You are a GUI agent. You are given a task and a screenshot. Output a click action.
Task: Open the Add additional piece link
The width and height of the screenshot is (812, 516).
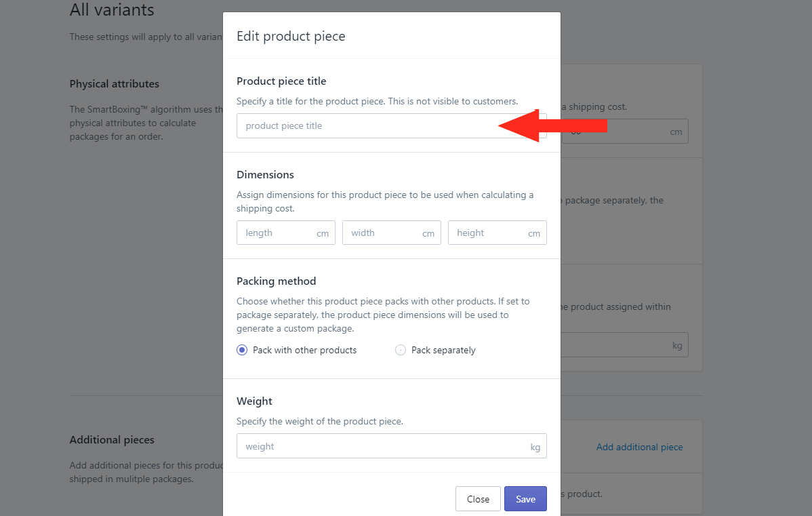click(639, 447)
